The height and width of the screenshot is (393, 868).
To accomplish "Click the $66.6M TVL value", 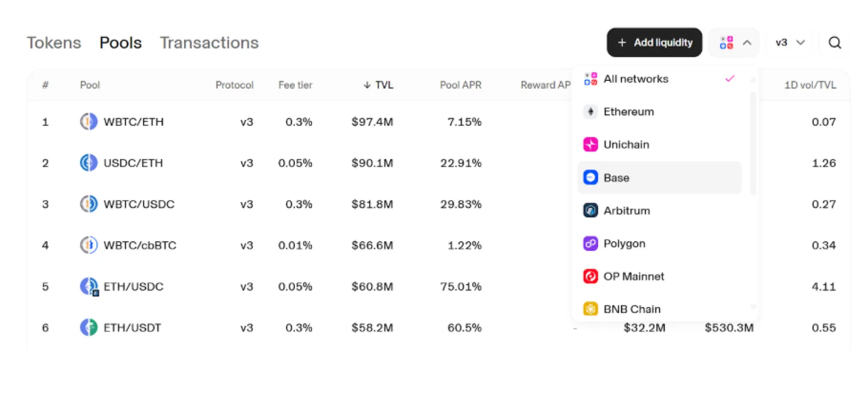I will coord(372,245).
